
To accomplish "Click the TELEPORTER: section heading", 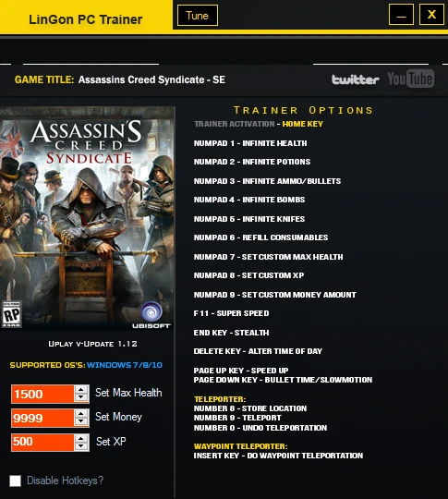I will [x=220, y=399].
